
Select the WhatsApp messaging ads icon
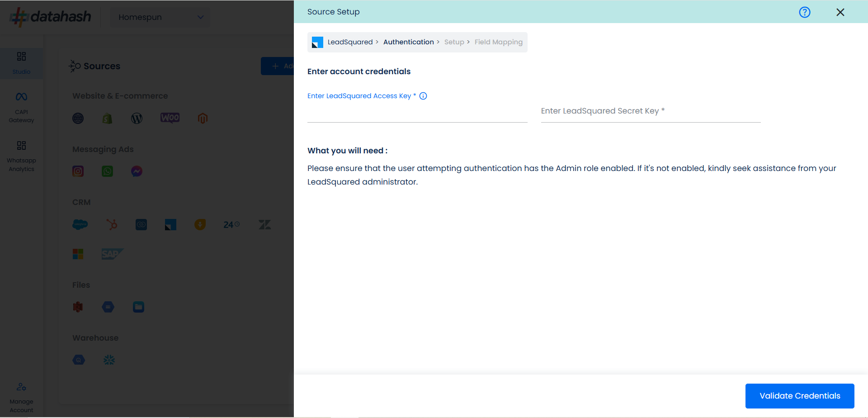[x=107, y=171]
